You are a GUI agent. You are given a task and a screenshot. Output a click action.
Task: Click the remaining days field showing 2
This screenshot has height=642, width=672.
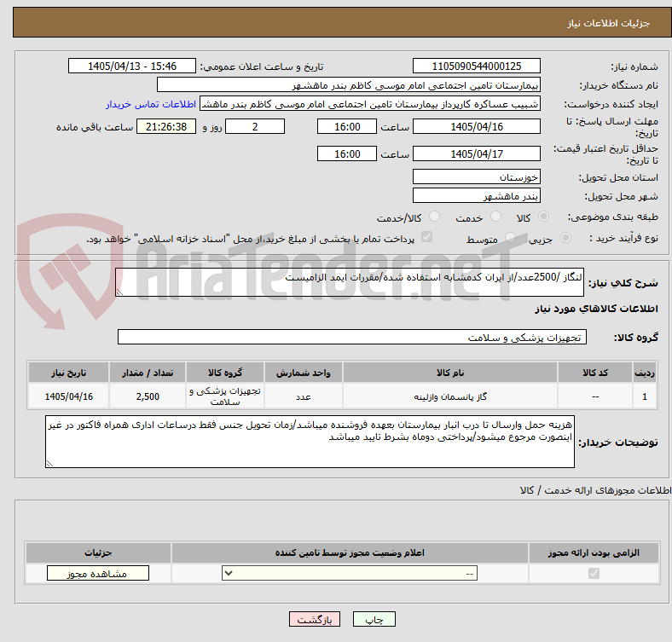coord(255,127)
